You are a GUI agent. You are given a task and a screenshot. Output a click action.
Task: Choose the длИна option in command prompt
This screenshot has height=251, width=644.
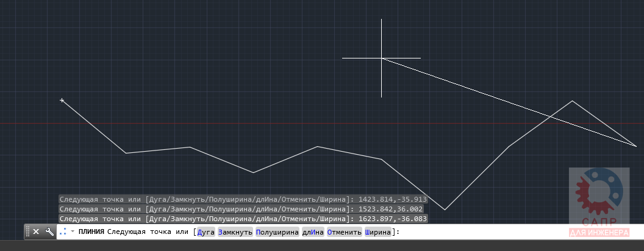[x=313, y=232]
